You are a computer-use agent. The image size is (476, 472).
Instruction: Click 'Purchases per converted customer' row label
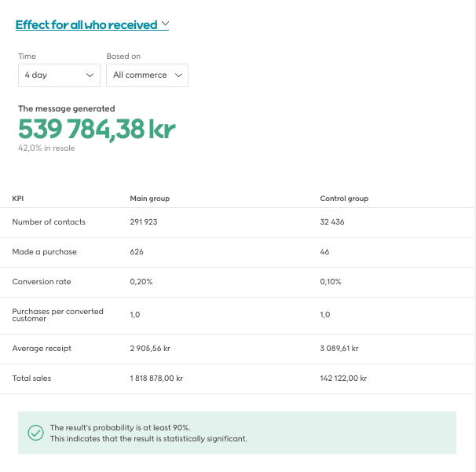[57, 315]
